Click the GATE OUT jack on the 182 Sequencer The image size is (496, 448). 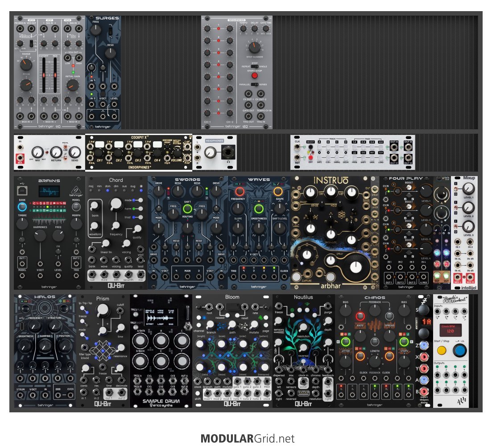tap(248, 105)
